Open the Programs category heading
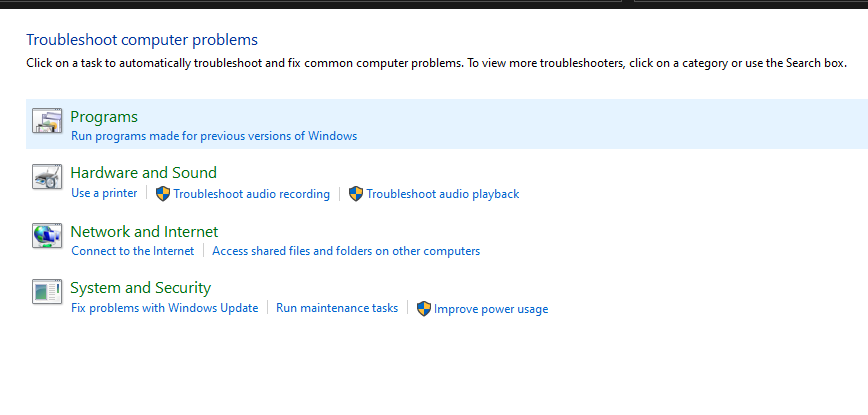The width and height of the screenshot is (868, 415). click(x=104, y=116)
